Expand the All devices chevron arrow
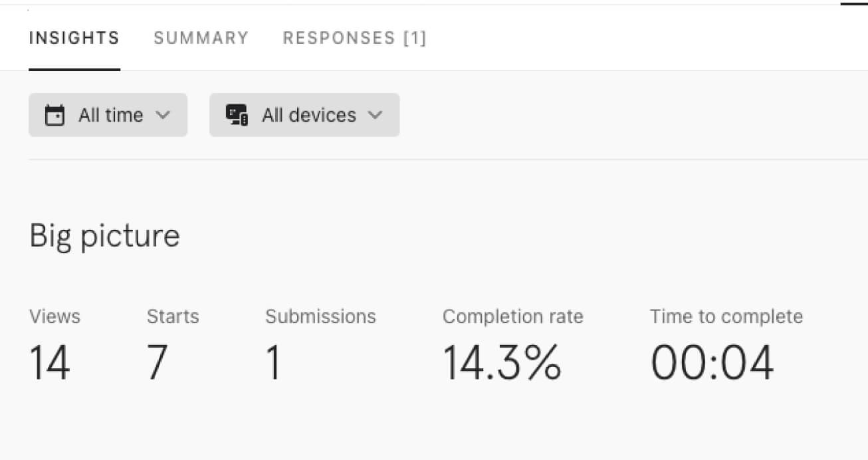The width and height of the screenshot is (868, 460). [x=376, y=115]
